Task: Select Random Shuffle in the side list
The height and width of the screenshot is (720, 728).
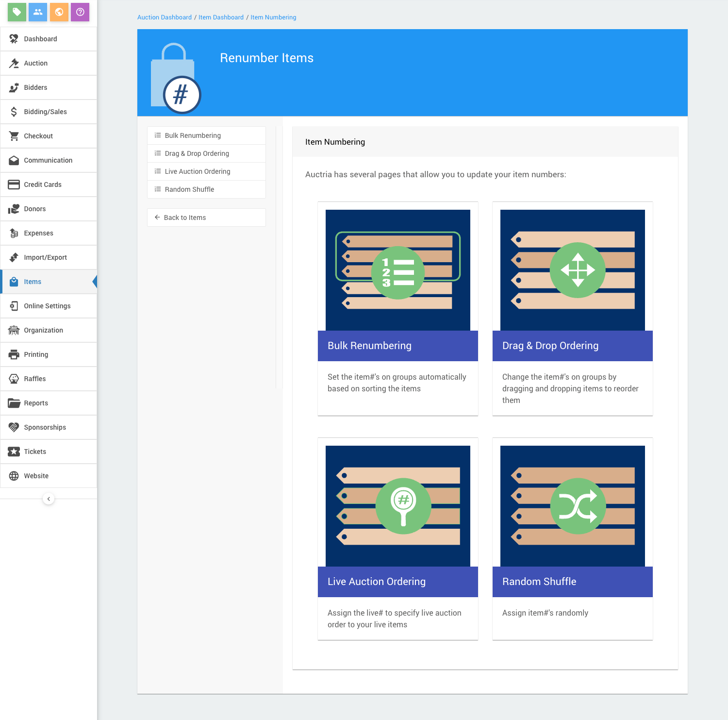Action: click(189, 189)
